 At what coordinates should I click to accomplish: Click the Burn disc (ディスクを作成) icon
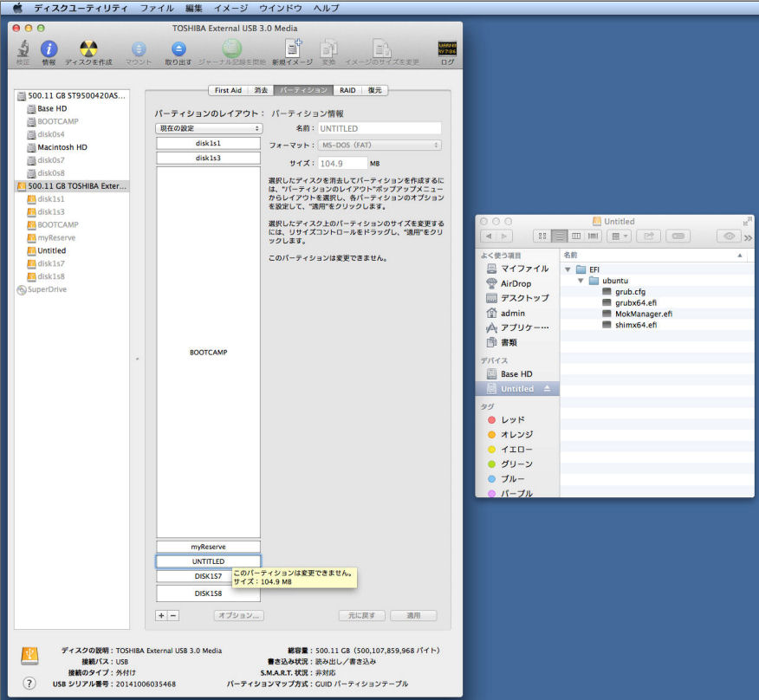88,49
